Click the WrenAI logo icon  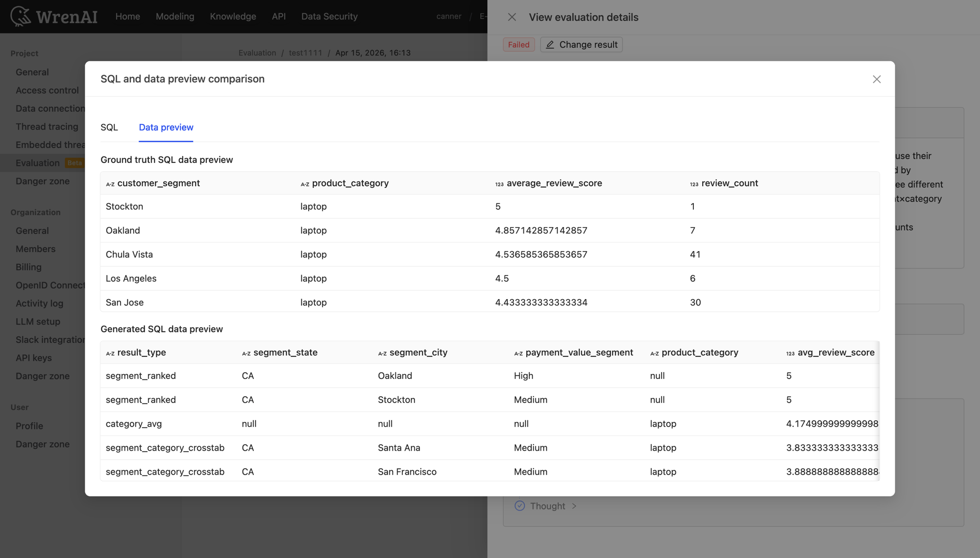click(20, 16)
